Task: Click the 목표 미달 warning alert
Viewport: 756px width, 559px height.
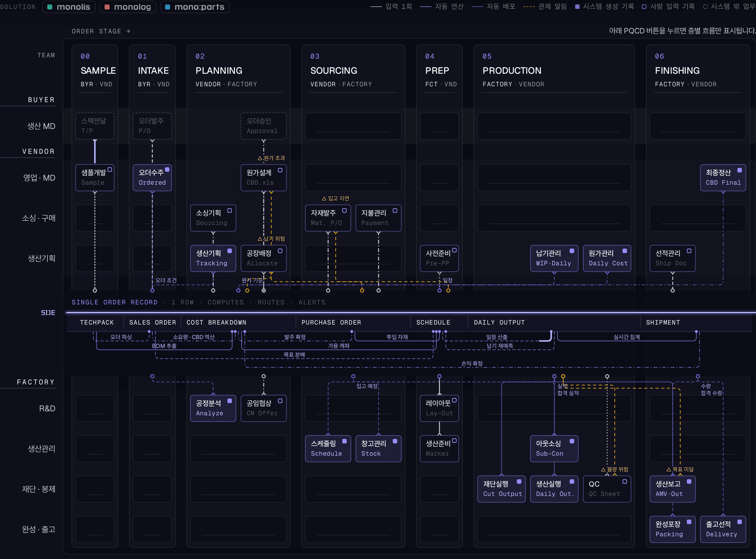Action: click(x=680, y=469)
